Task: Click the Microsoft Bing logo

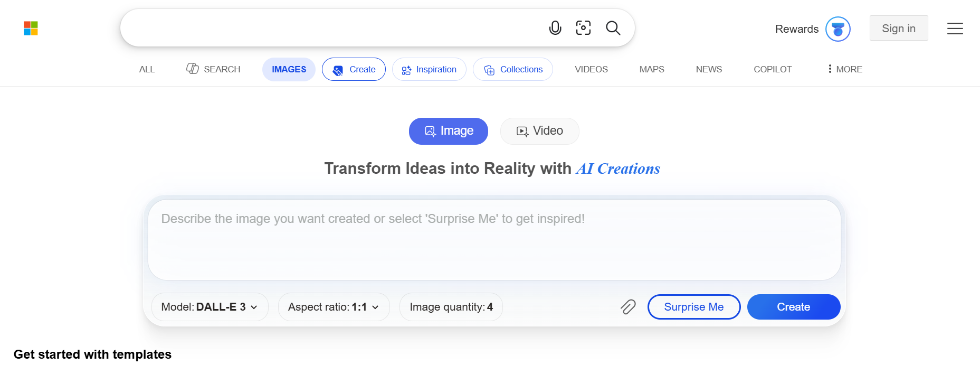Action: (x=31, y=29)
